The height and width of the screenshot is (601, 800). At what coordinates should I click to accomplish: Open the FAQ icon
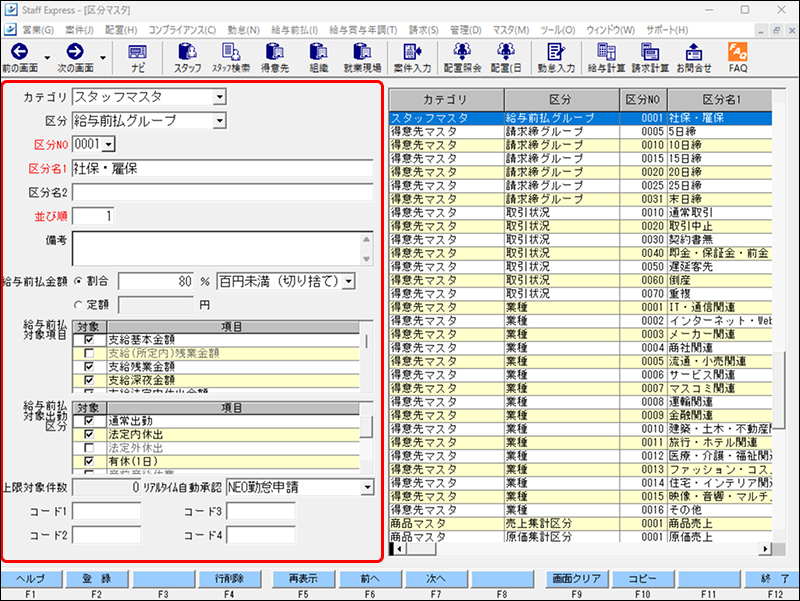[x=738, y=53]
